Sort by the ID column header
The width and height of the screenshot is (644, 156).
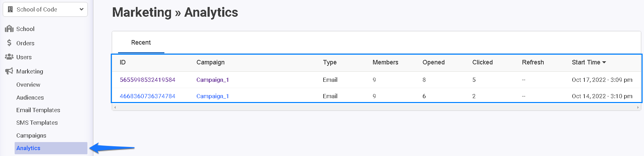[x=123, y=62]
